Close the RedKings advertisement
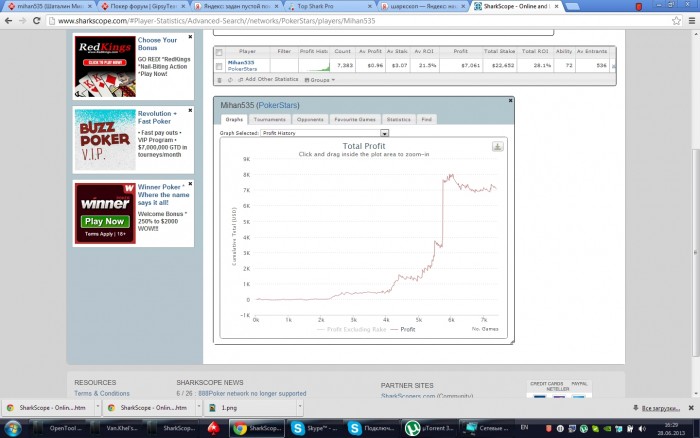This screenshot has width=700, height=438. 190,37
